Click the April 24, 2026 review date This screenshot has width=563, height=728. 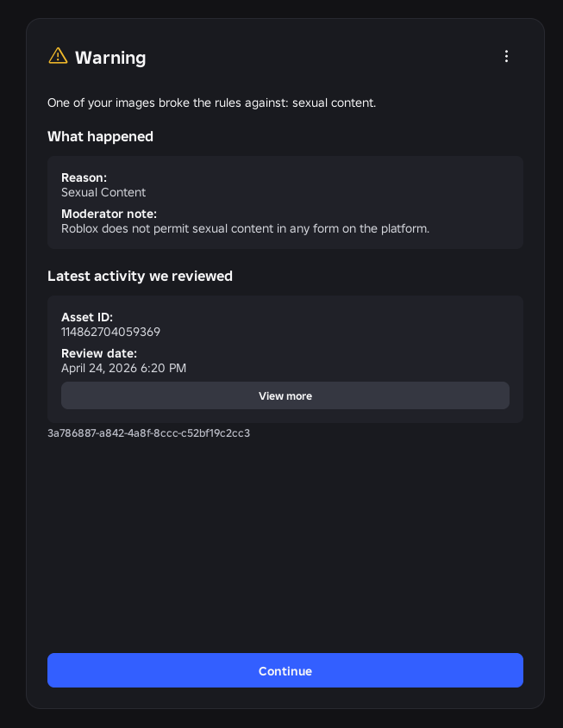tap(123, 368)
